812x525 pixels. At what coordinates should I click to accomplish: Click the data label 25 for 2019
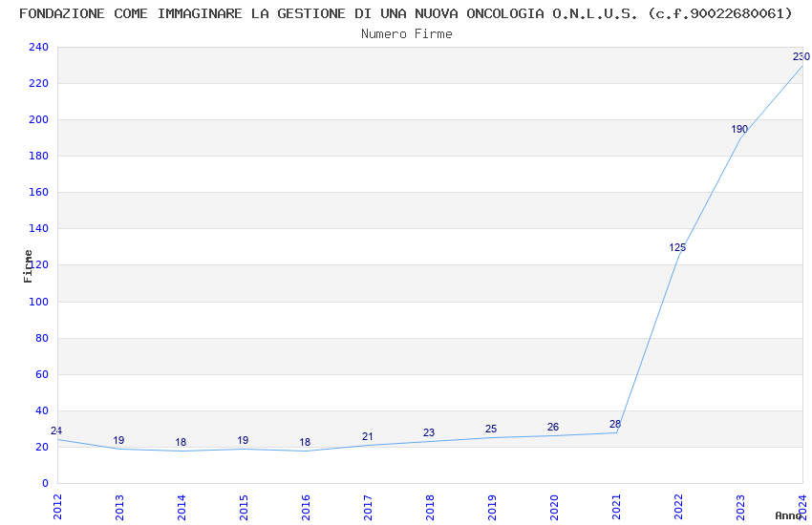tap(491, 429)
